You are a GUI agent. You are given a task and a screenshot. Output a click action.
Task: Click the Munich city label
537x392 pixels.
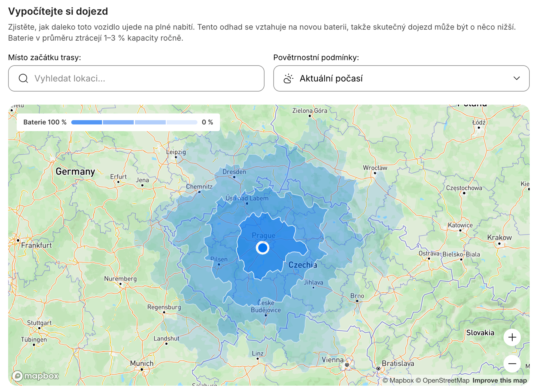(142, 363)
